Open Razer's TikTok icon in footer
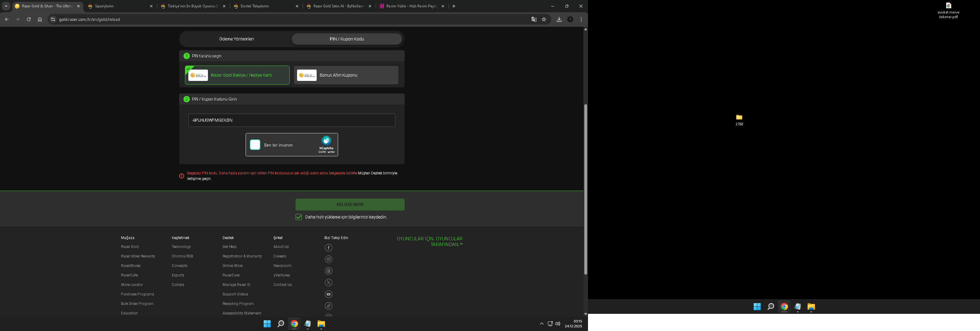Screen dimensions: 980x331 328,306
